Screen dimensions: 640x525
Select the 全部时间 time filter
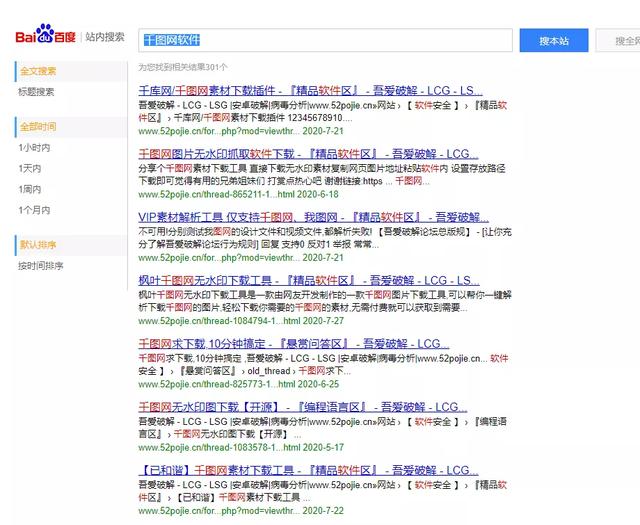pyautogui.click(x=39, y=127)
